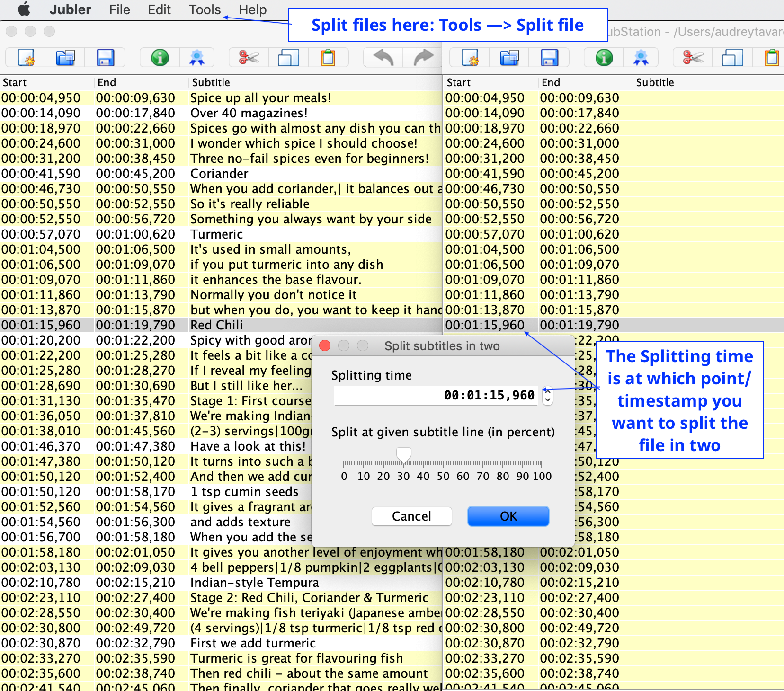
Task: Confirm the split with the OK button
Action: 508,516
